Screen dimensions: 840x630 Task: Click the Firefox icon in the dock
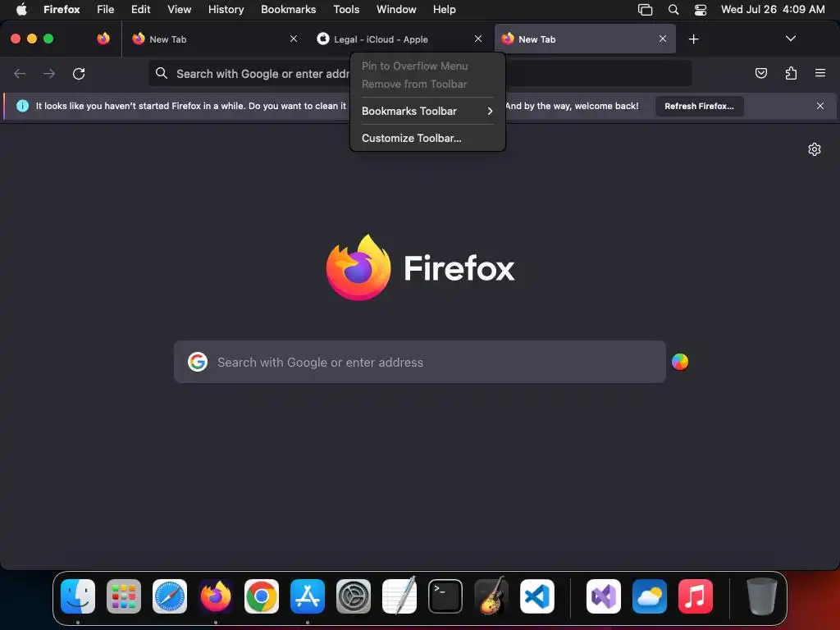point(216,596)
